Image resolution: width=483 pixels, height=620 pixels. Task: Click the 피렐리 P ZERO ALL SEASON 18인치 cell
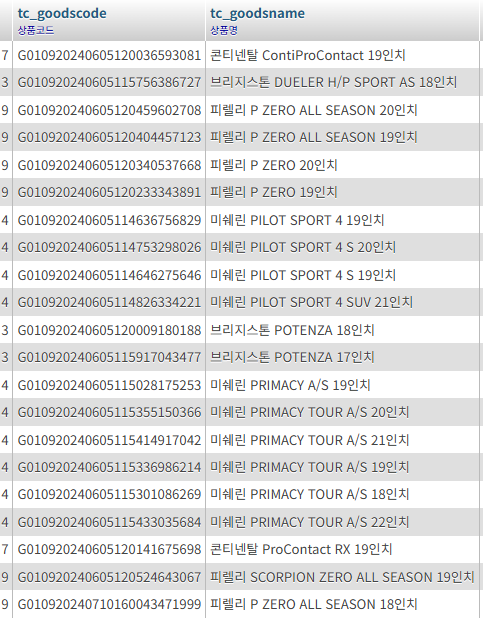click(x=342, y=604)
